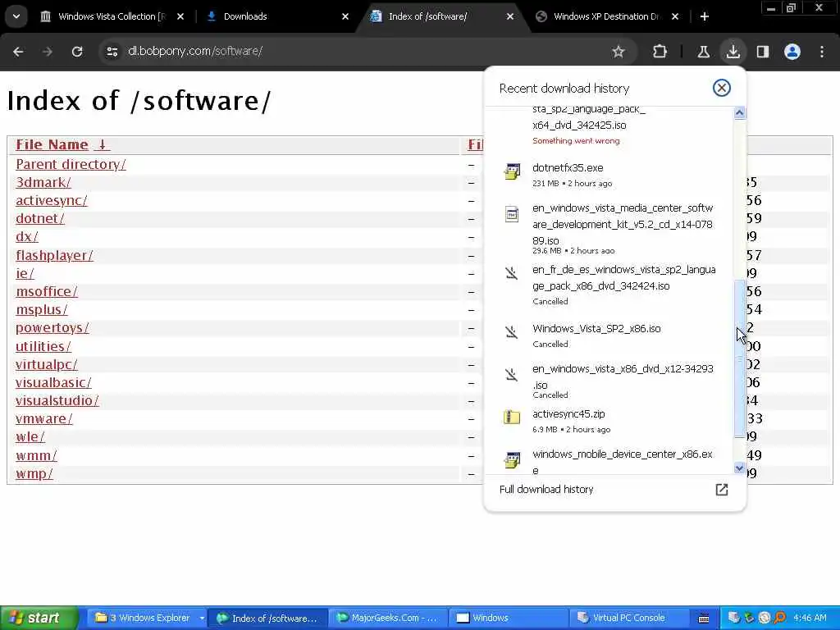Open media center SDK iso download entry
The width and height of the screenshot is (840, 630).
coord(609,228)
